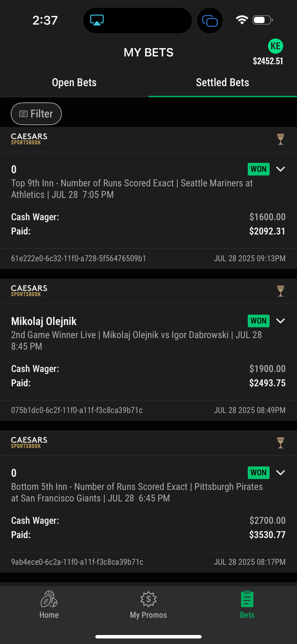Tap trophy icon on Mikolaj Olejnik bet card

click(280, 291)
